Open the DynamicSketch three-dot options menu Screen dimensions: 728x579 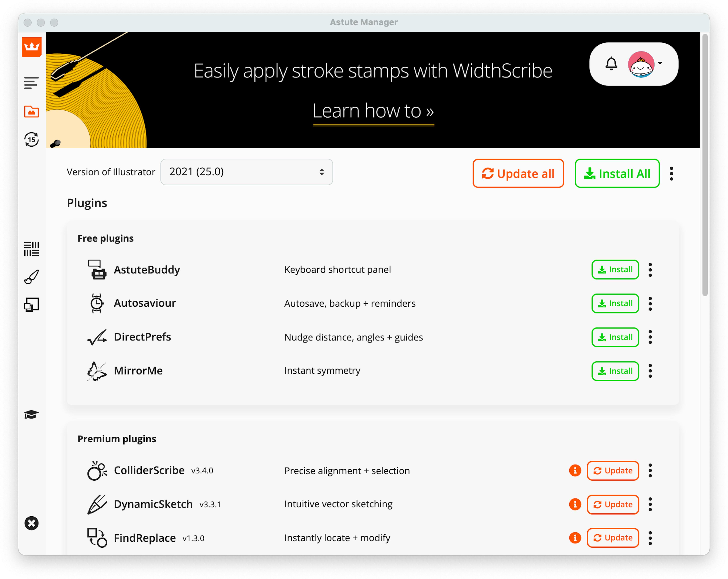[650, 504]
